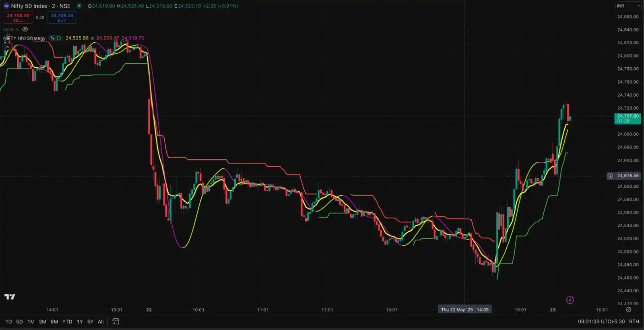The width and height of the screenshot is (644, 330).
Task: Select the 1M time range
Action: [31, 322]
